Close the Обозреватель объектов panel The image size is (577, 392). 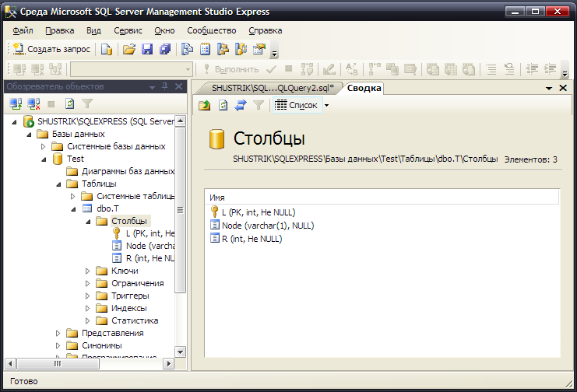[x=178, y=86]
